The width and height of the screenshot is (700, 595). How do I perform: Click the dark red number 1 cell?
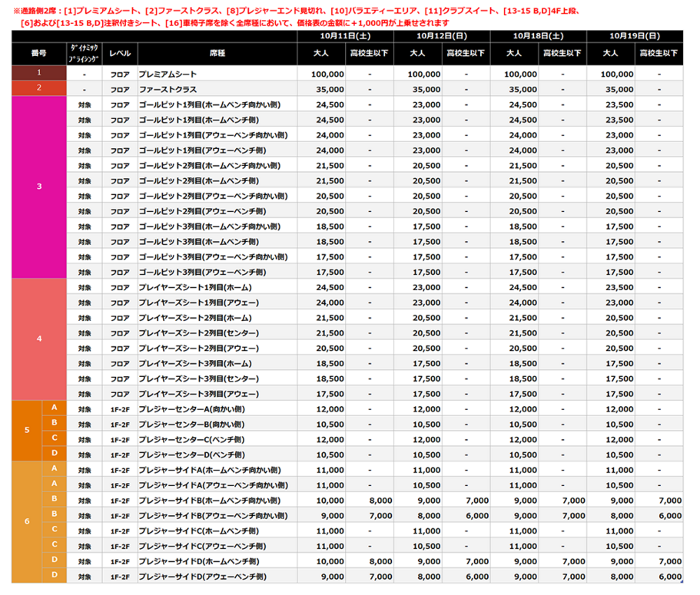click(x=39, y=74)
